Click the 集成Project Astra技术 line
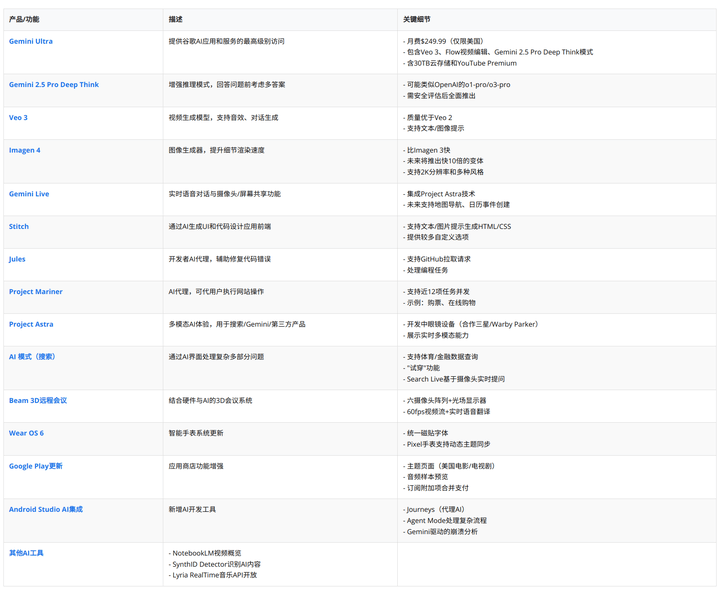720x595 pixels. tap(439, 194)
